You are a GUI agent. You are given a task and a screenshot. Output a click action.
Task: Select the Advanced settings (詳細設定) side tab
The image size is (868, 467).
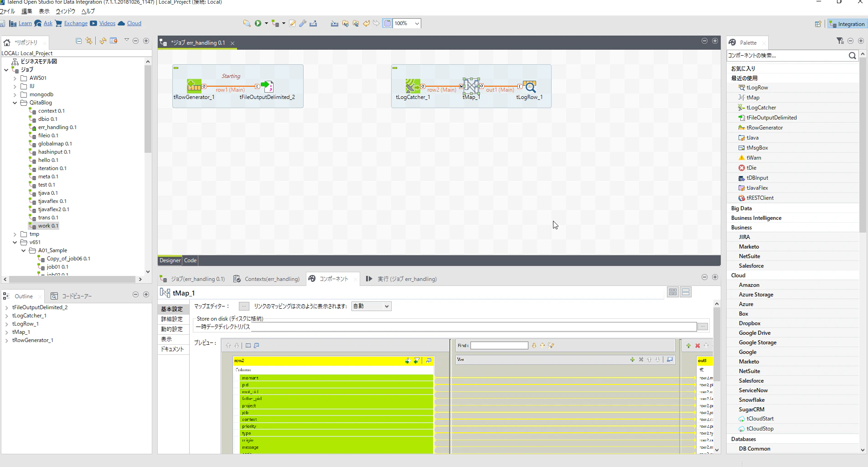point(172,319)
